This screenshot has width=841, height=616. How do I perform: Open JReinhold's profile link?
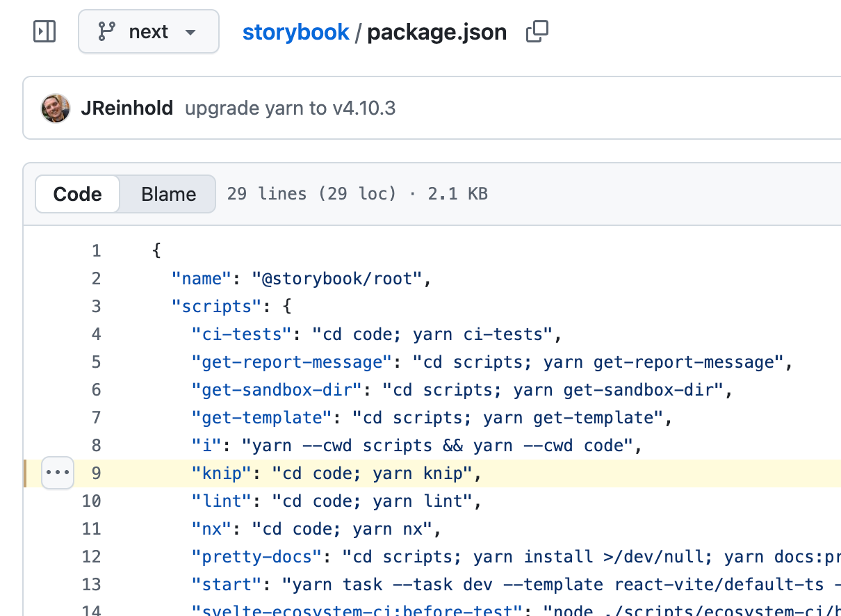(126, 108)
